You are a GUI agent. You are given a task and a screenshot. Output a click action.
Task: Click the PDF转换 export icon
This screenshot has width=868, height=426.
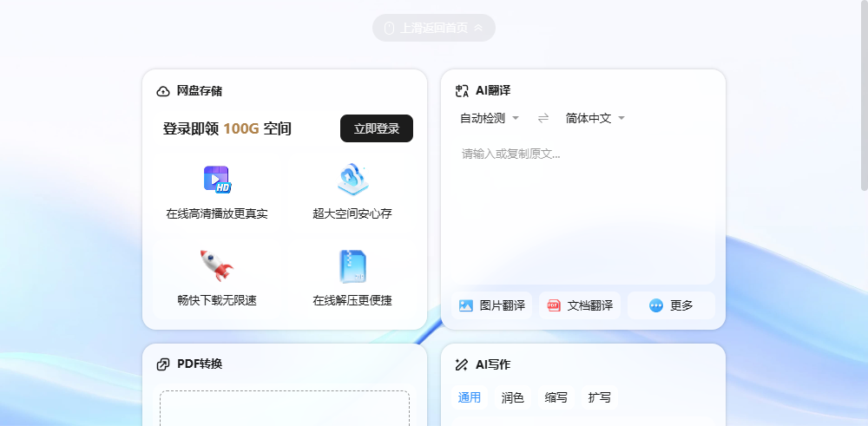163,364
